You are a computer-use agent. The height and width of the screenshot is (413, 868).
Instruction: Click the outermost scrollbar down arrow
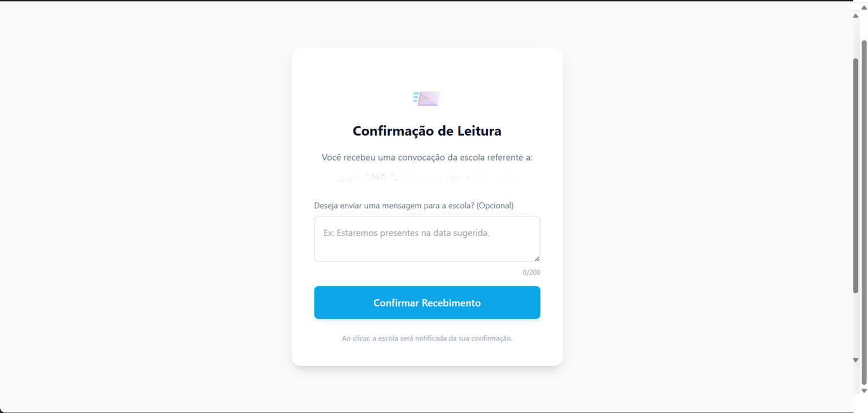863,390
